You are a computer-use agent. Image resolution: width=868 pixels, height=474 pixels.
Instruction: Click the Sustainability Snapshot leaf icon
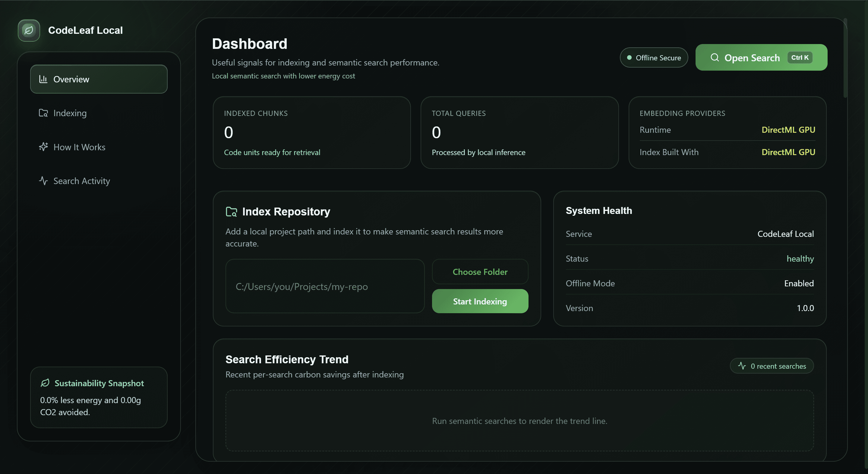pyautogui.click(x=45, y=383)
